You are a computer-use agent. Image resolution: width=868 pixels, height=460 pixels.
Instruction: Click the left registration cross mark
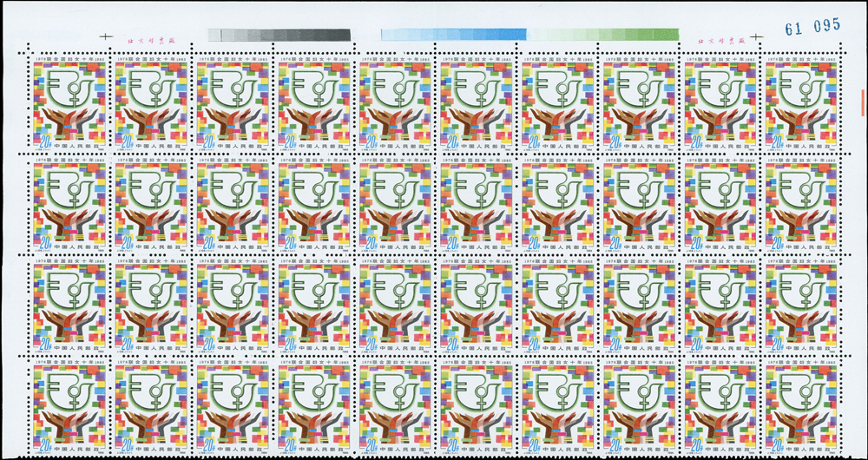click(107, 37)
